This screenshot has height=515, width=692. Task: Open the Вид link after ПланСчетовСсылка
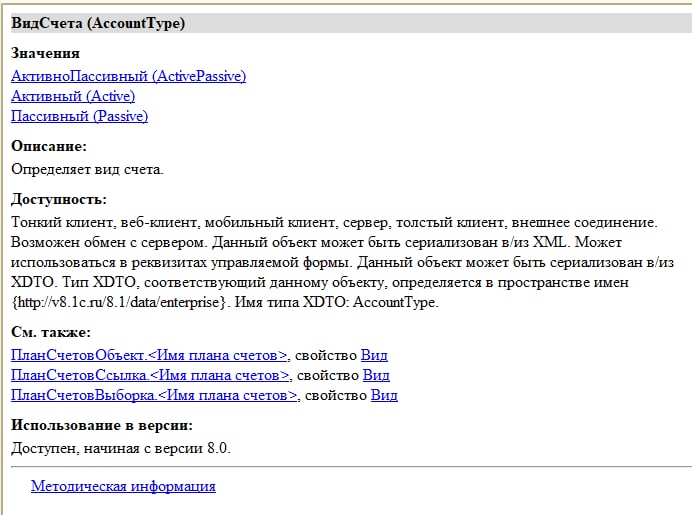pyautogui.click(x=376, y=375)
